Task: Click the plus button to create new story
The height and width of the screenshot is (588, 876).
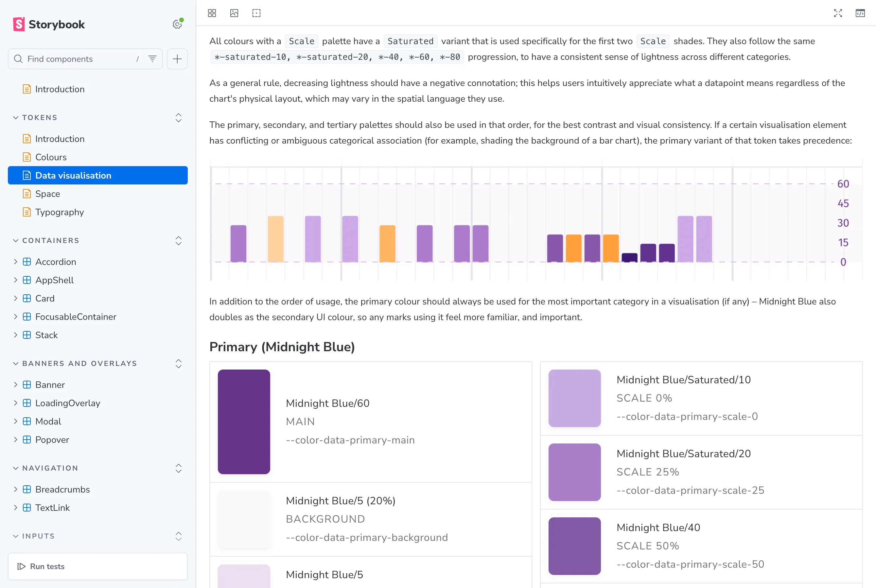Action: pos(177,59)
